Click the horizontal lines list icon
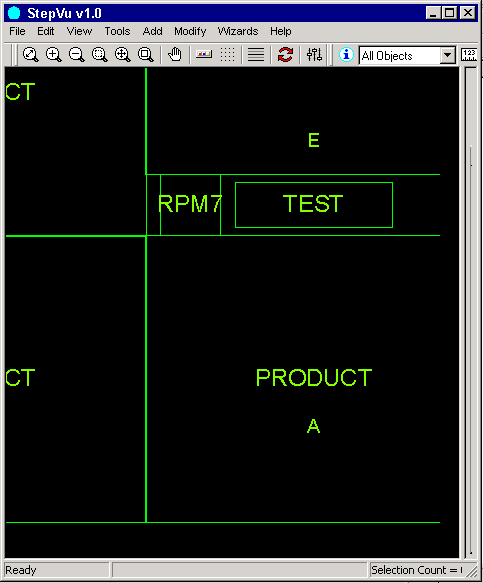Screen dimensions: 483x583 coord(256,55)
